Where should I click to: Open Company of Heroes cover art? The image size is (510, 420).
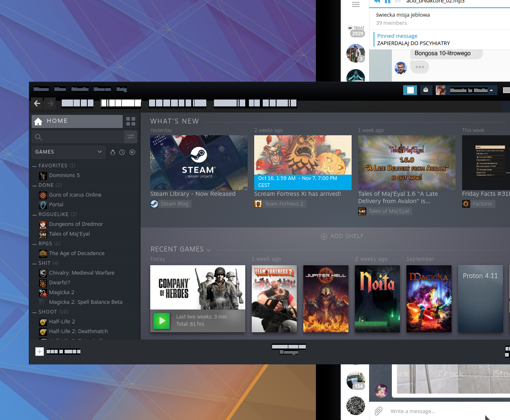pos(198,287)
